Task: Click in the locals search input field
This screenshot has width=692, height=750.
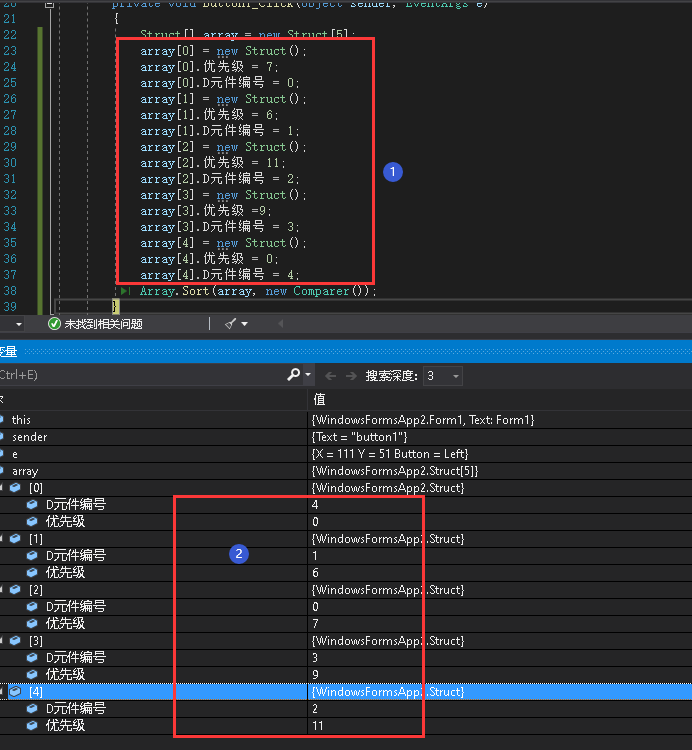Action: pyautogui.click(x=140, y=375)
